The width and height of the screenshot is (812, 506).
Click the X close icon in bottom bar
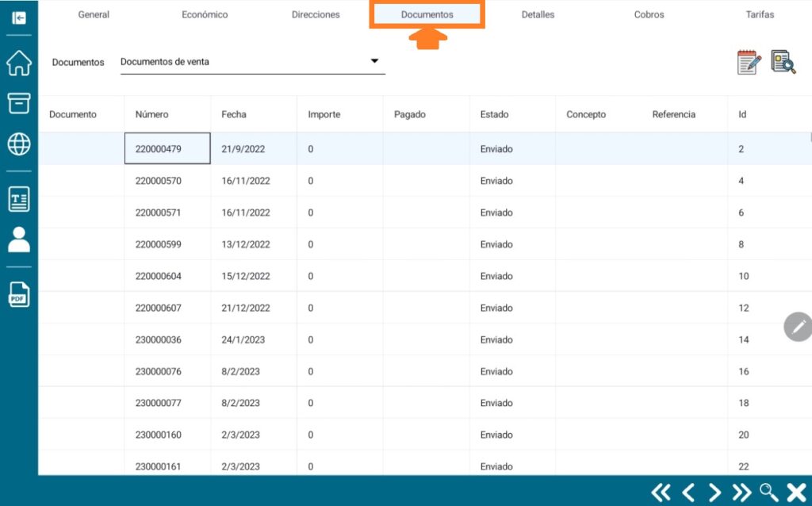coord(796,492)
